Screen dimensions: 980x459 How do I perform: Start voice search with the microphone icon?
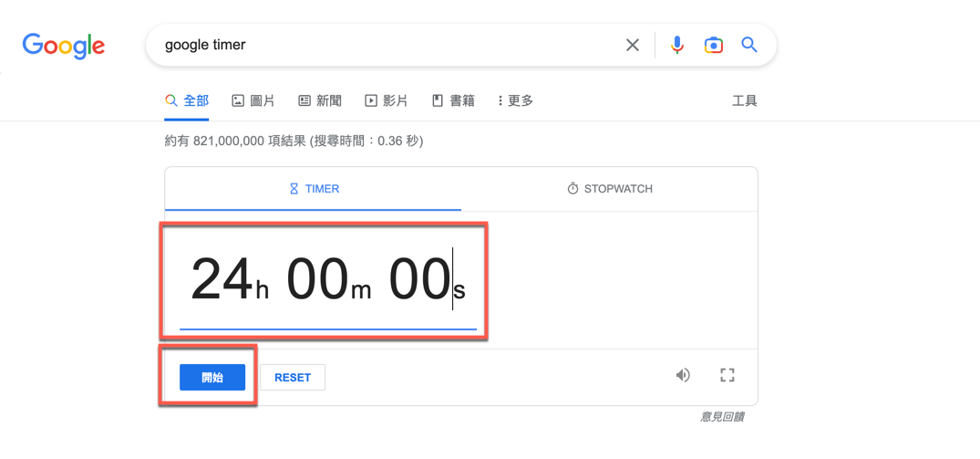pyautogui.click(x=676, y=45)
